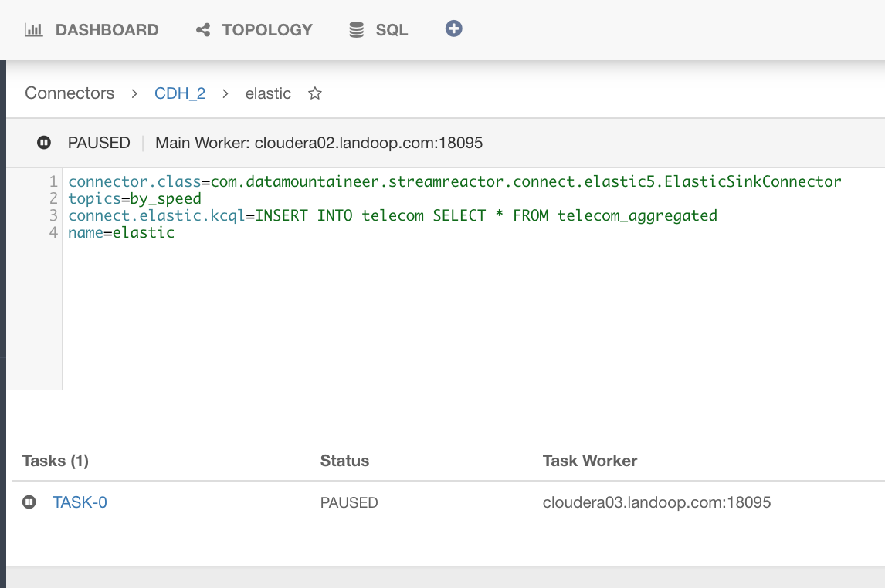Click the Status column header

coord(345,461)
